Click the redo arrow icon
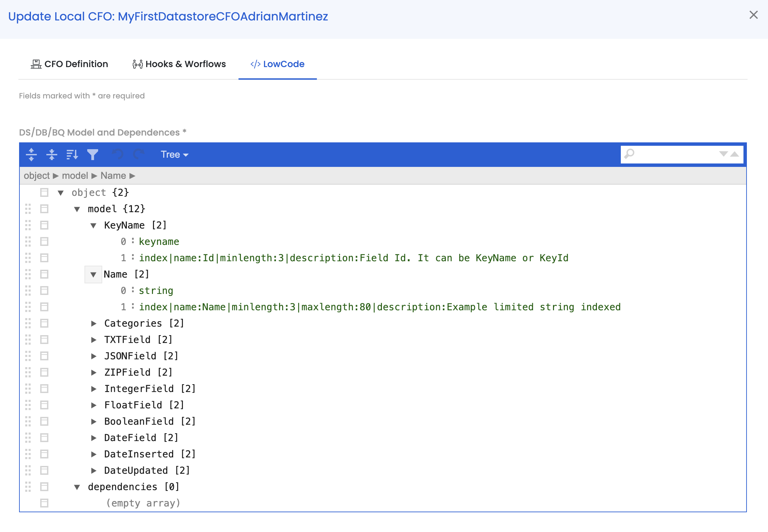768x532 pixels. coord(138,155)
